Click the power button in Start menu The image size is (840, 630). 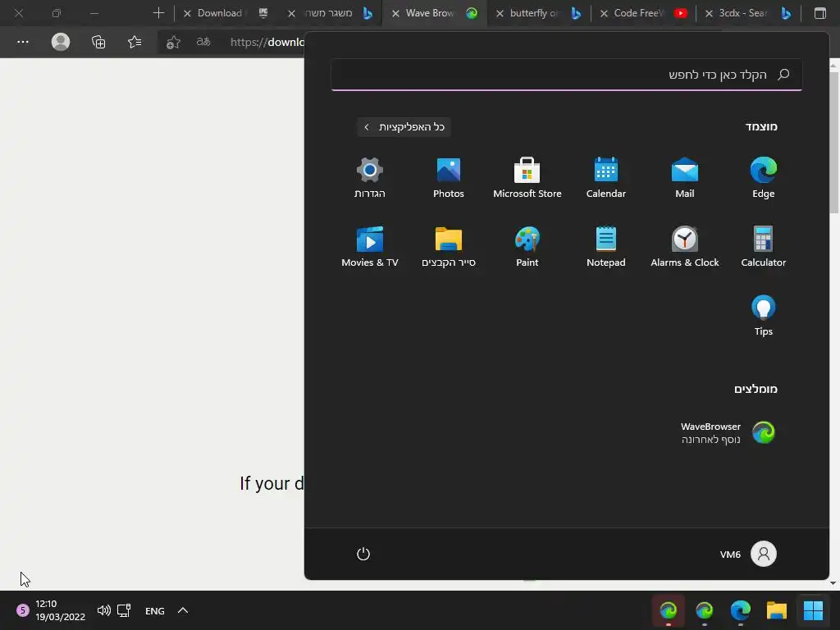[x=363, y=554]
